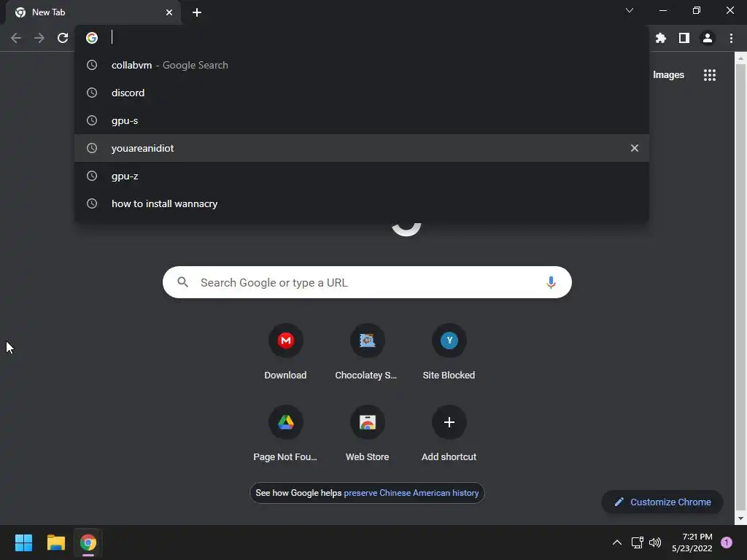The height and width of the screenshot is (560, 747).
Task: Open the Download shortcut
Action: [285, 352]
